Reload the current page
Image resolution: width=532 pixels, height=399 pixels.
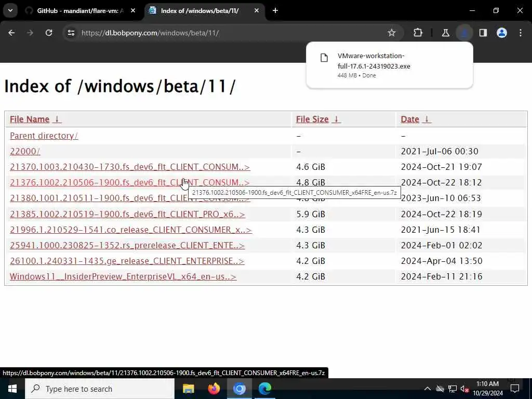tap(49, 33)
